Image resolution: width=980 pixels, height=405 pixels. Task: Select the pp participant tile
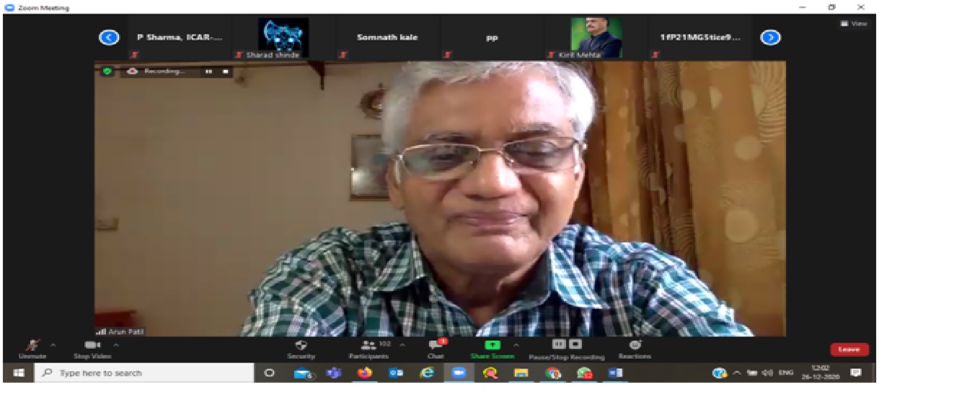(x=492, y=38)
